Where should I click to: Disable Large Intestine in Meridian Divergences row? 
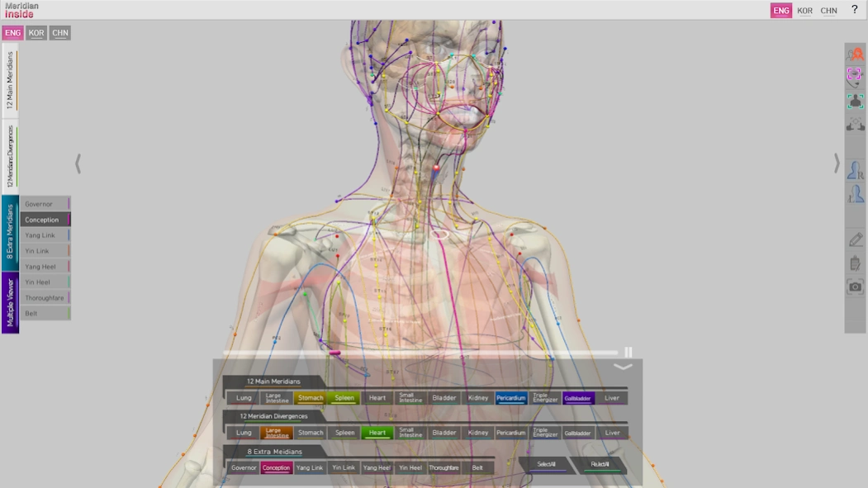[x=277, y=433]
